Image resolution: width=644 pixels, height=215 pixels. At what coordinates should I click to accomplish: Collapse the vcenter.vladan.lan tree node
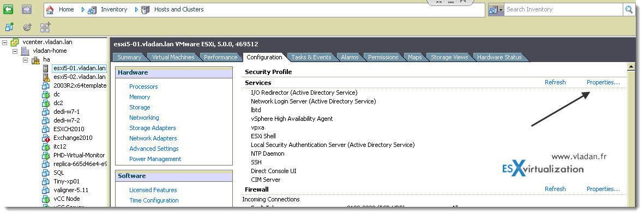(4, 42)
